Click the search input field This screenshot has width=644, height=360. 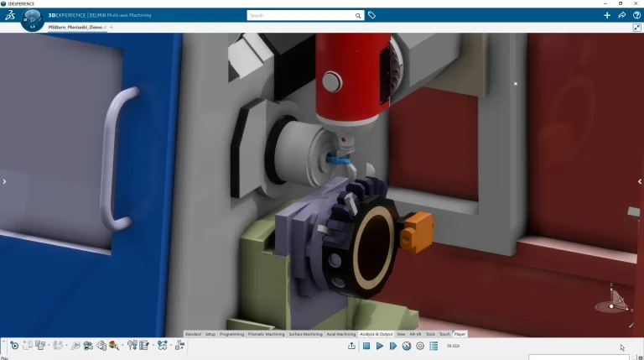coord(300,15)
